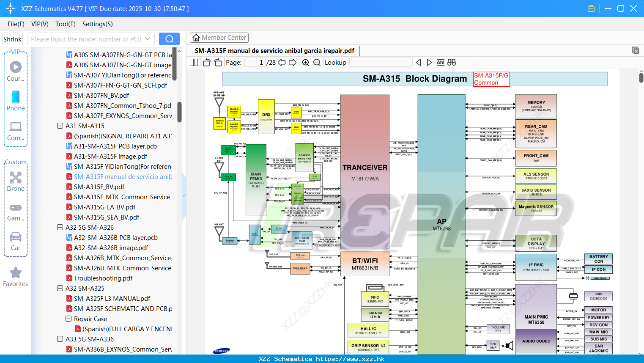Image resolution: width=644 pixels, height=363 pixels.
Task: Jump to next lookup result
Action: [x=429, y=62]
